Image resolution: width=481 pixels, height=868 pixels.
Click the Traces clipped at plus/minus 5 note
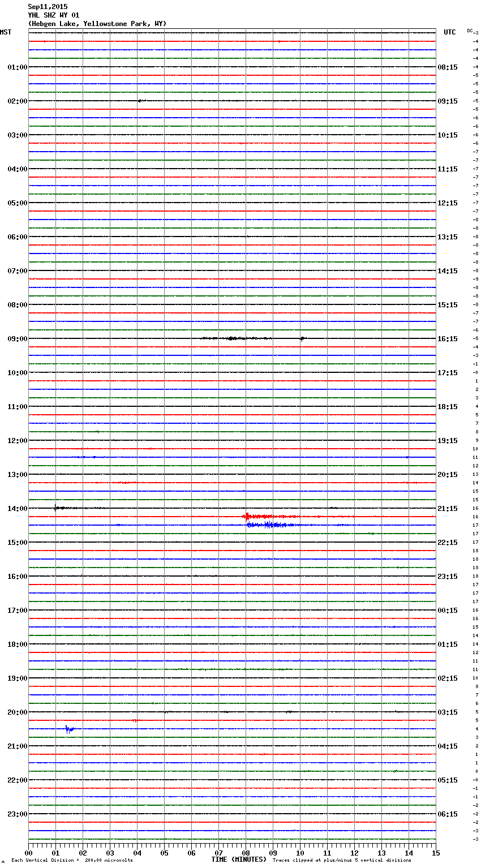point(342,861)
